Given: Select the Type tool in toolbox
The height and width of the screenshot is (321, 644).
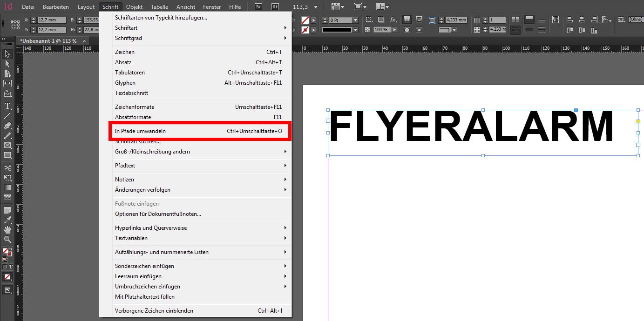Looking at the screenshot, I should coord(7,106).
